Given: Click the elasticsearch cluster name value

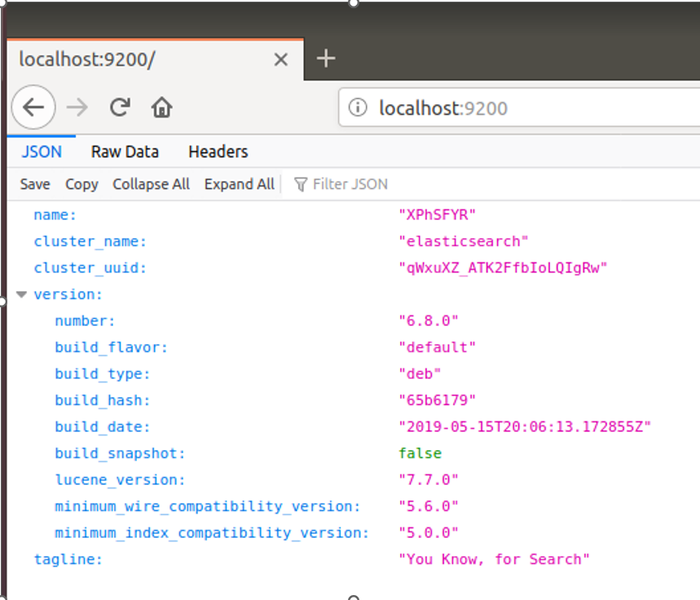Looking at the screenshot, I should pyautogui.click(x=464, y=241).
